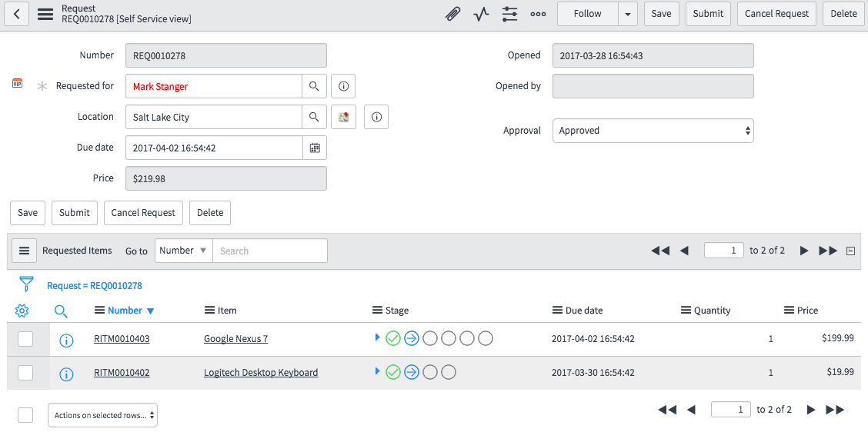Select the checkbox for RITM0010403 row

25,339
